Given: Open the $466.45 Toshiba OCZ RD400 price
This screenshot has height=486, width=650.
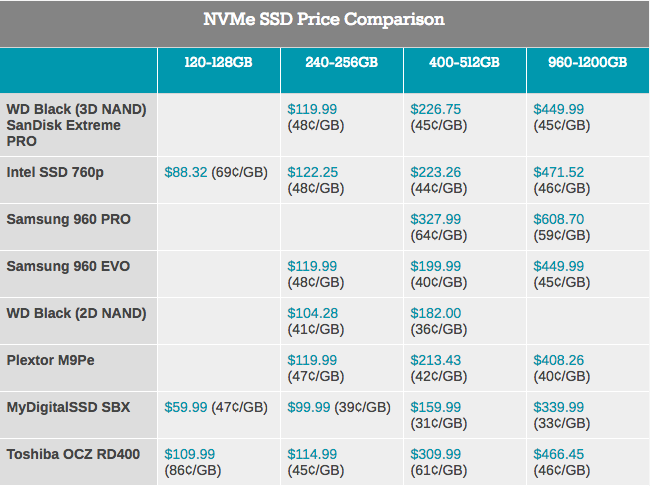Looking at the screenshot, I should point(559,454).
